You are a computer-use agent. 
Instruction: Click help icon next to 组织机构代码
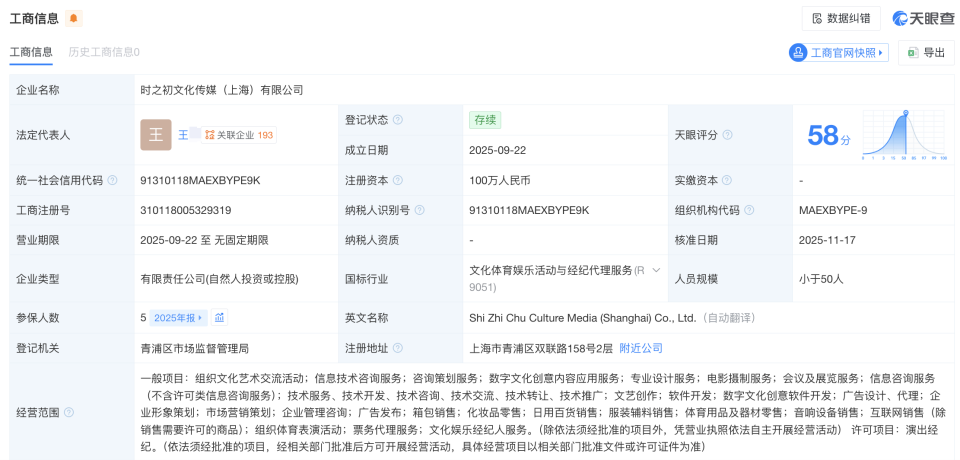(749, 210)
